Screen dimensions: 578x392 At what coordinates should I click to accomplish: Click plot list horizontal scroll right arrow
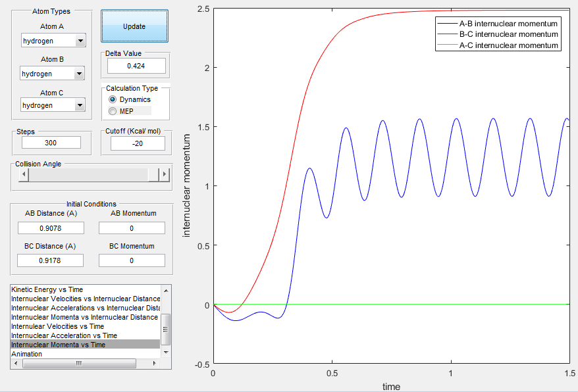pyautogui.click(x=155, y=363)
